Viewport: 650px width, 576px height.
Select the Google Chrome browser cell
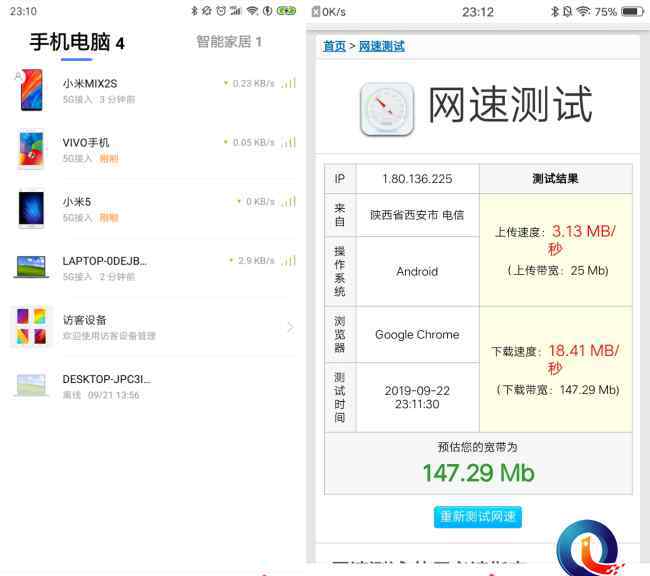[x=417, y=334]
